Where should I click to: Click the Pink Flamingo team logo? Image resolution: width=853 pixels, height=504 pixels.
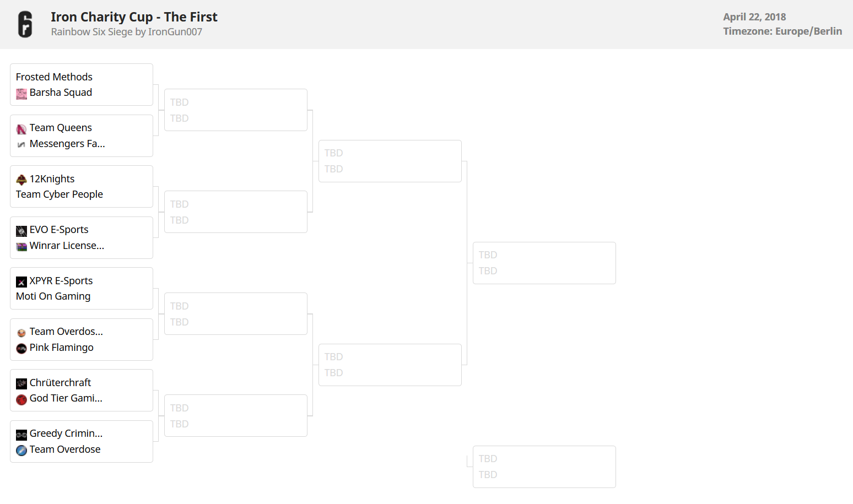(x=21, y=348)
